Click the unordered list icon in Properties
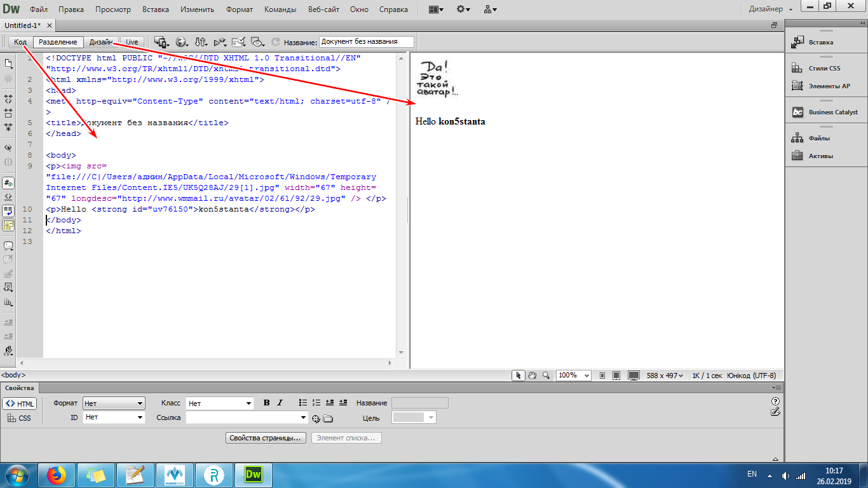Screen dimensions: 868x488 (x=303, y=403)
